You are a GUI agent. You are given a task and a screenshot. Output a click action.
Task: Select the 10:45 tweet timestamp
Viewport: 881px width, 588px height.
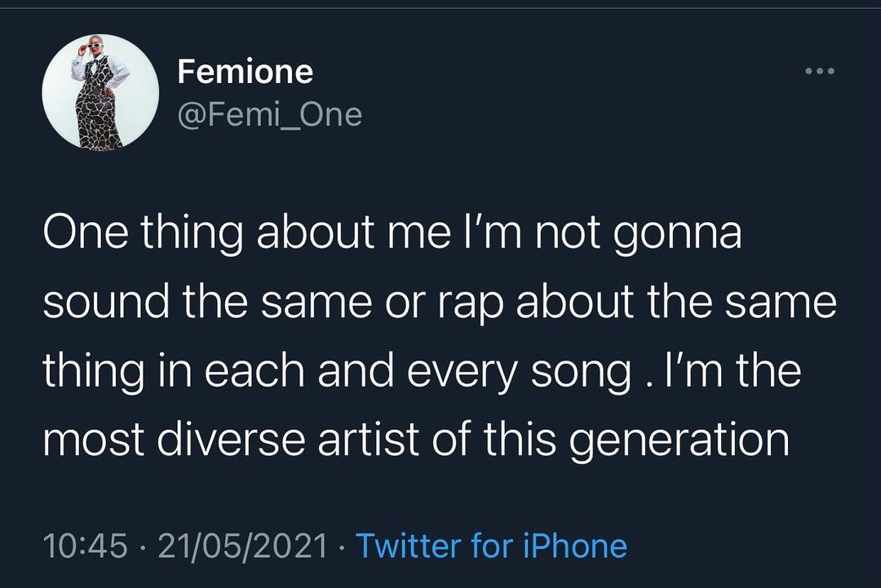tap(86, 546)
